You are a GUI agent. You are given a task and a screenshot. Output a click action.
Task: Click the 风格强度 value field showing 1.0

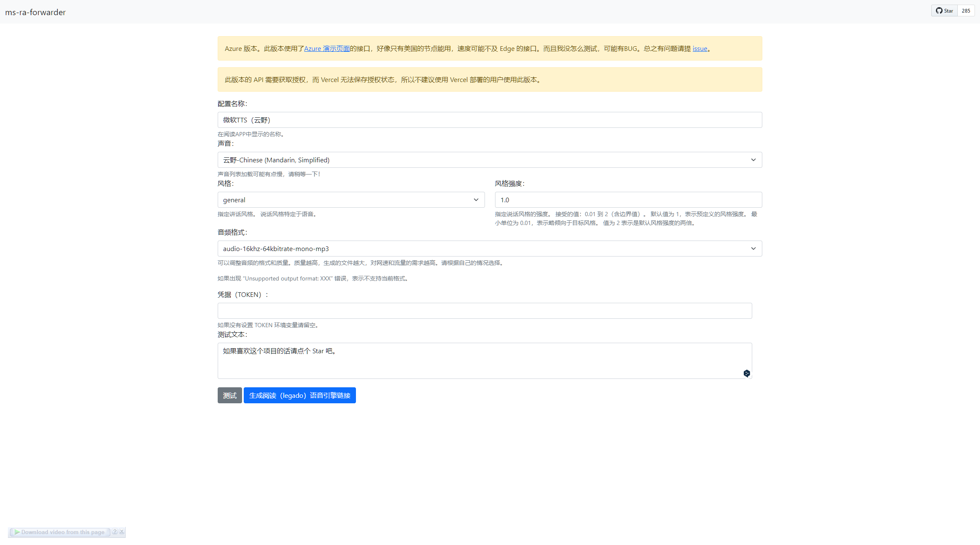pyautogui.click(x=628, y=200)
